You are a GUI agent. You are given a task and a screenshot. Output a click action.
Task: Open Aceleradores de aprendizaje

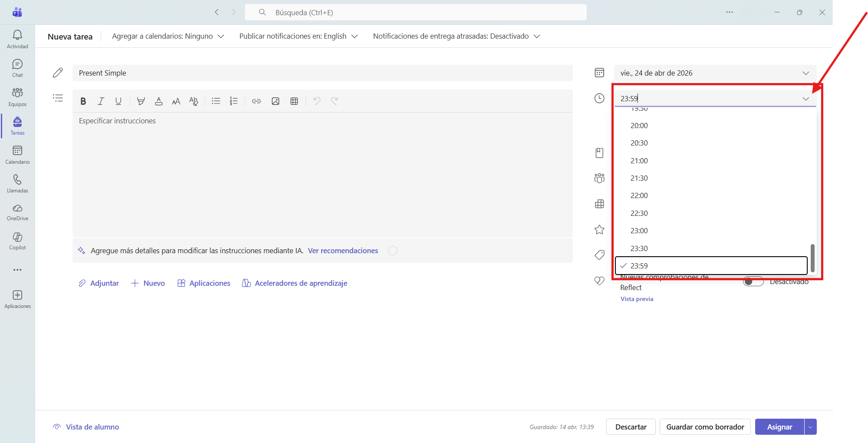pos(295,283)
